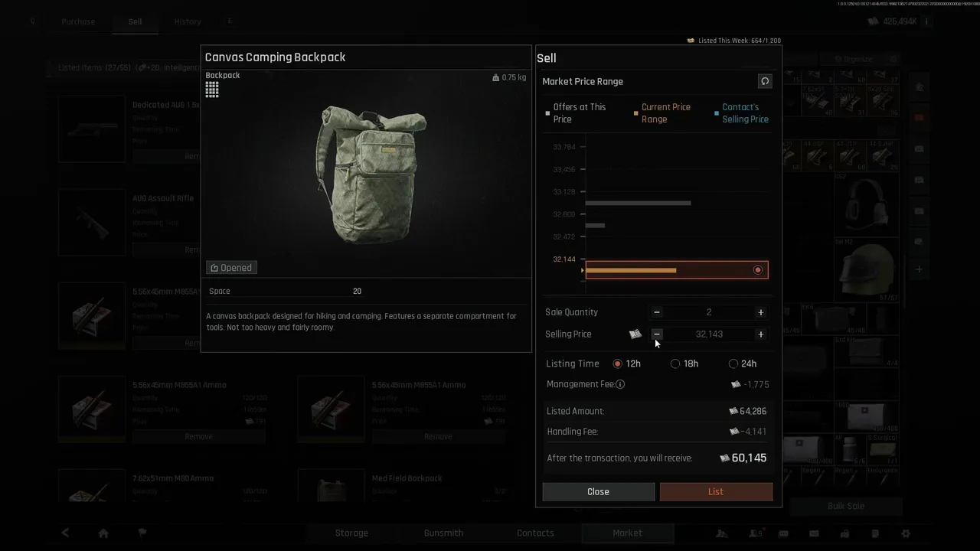
Task: Increase Sale Quantity with plus button
Action: pos(760,312)
